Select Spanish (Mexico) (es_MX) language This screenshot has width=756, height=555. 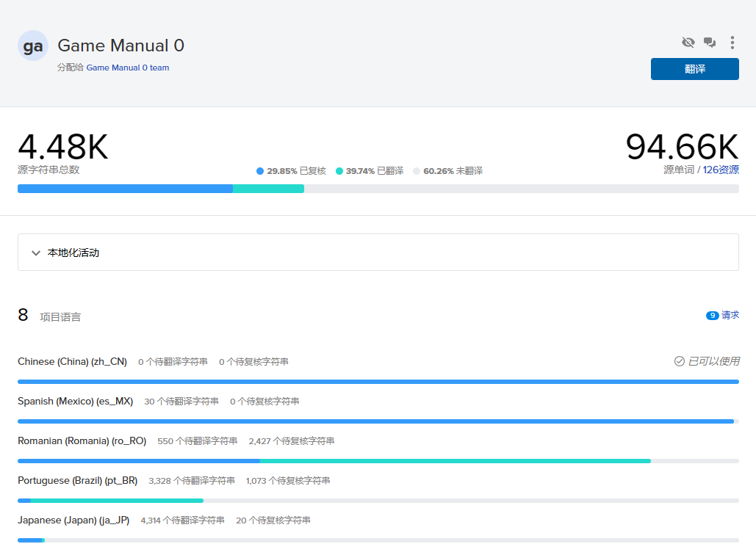(x=75, y=401)
